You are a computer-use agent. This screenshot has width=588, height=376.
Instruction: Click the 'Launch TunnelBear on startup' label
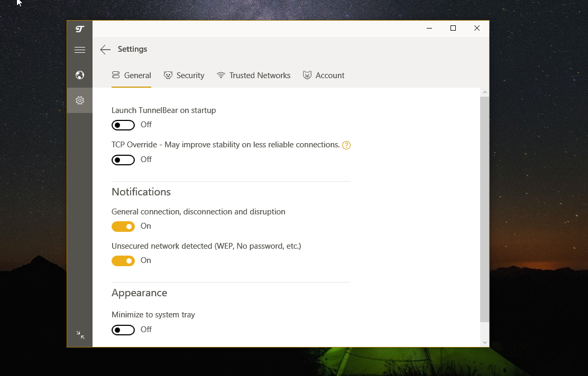point(163,110)
